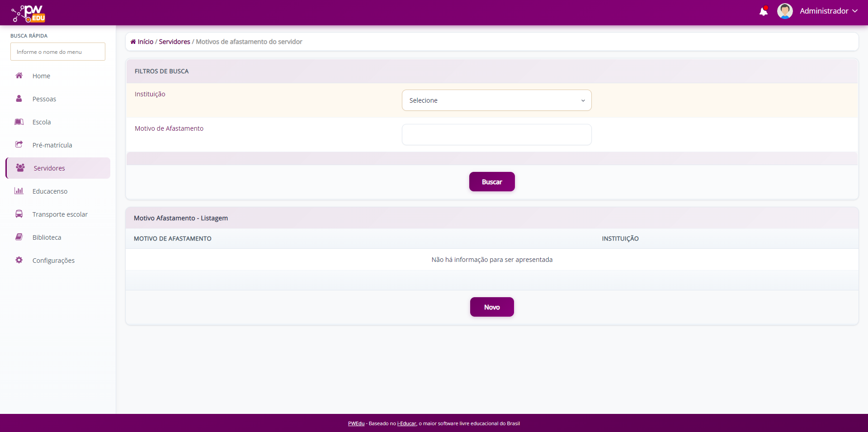Click the Busca Rápida menu search box
This screenshot has height=432, width=868.
(58, 52)
